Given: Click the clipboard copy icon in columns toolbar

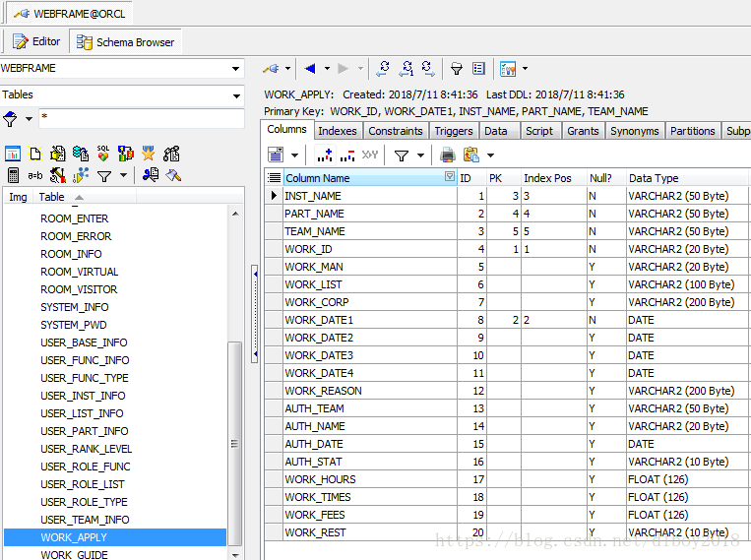Looking at the screenshot, I should [471, 155].
